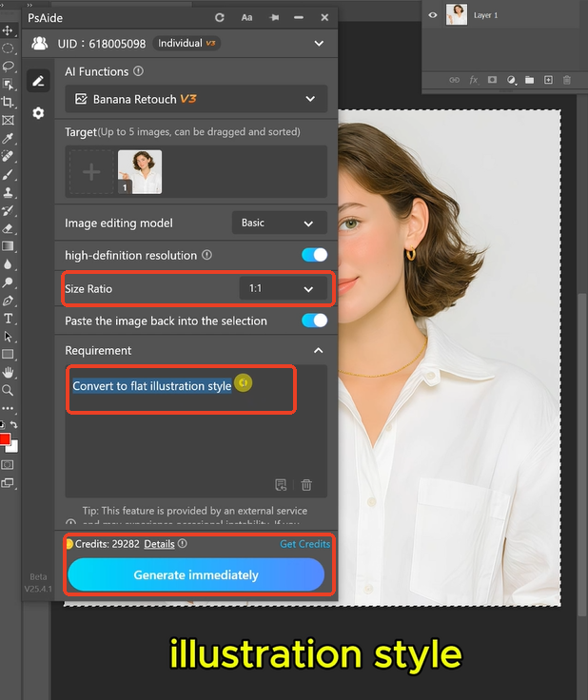Create a new layer group folder
Viewport: 588px width, 700px height.
[530, 80]
